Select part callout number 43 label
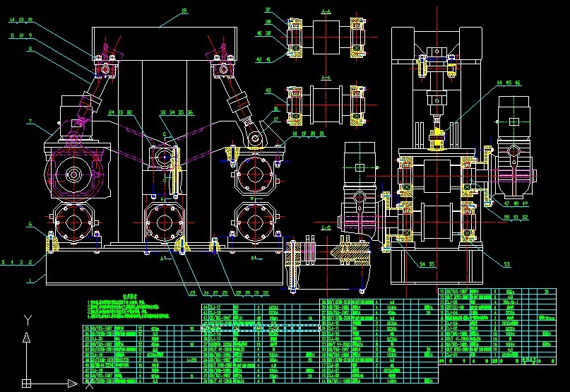 coord(268,90)
